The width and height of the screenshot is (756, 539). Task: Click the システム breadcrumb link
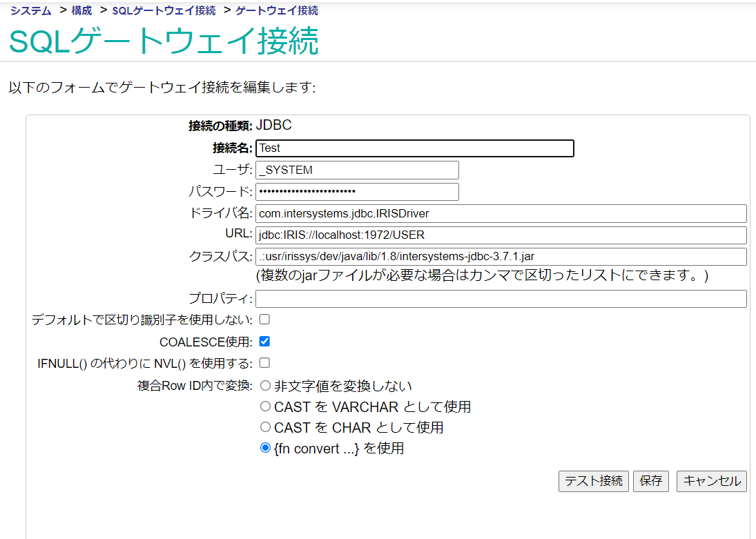tap(30, 11)
